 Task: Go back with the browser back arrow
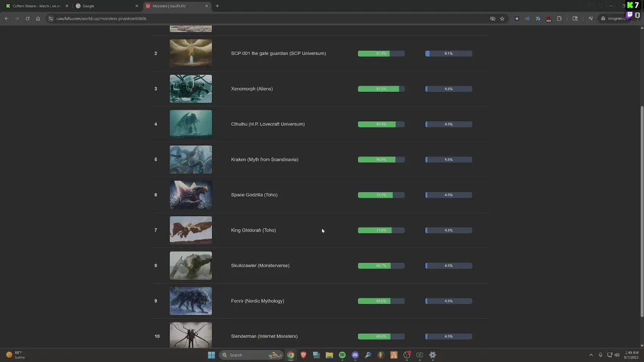[x=7, y=19]
